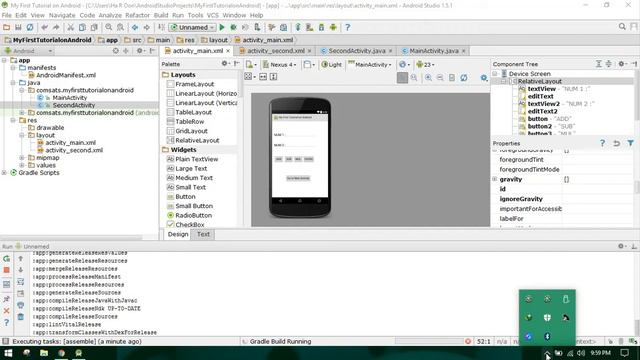This screenshot has width=640, height=360.
Task: Click the Properties panel filter funnel icon
Action: (x=631, y=143)
